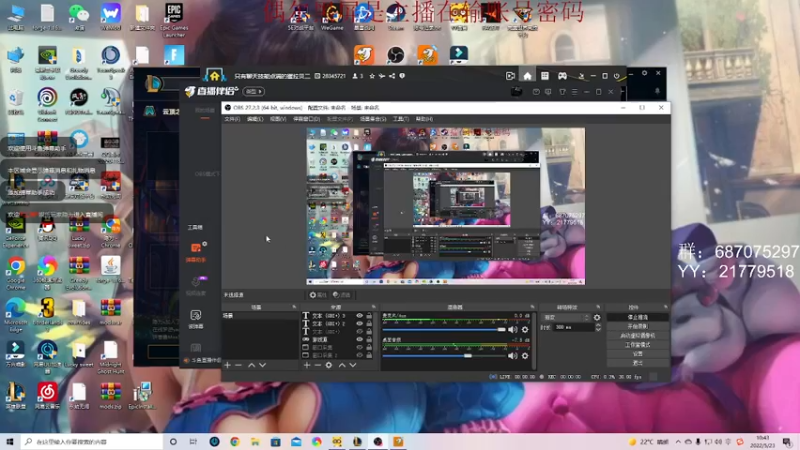Remove selected source with minus icon in Sources panel
The image size is (800, 450).
point(317,365)
